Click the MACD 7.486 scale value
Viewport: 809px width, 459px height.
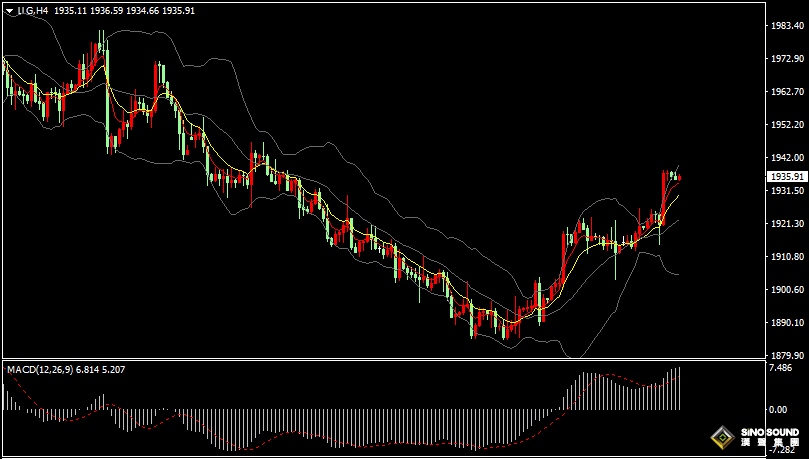click(x=779, y=368)
